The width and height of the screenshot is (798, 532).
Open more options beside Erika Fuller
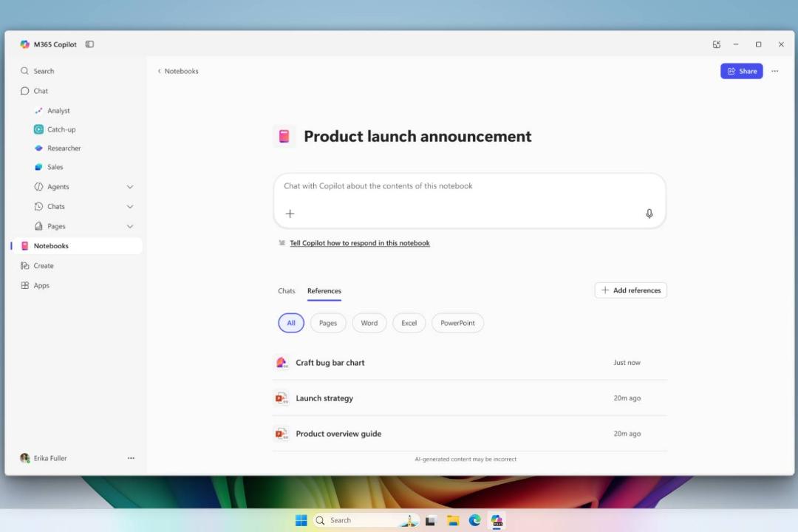pyautogui.click(x=131, y=458)
